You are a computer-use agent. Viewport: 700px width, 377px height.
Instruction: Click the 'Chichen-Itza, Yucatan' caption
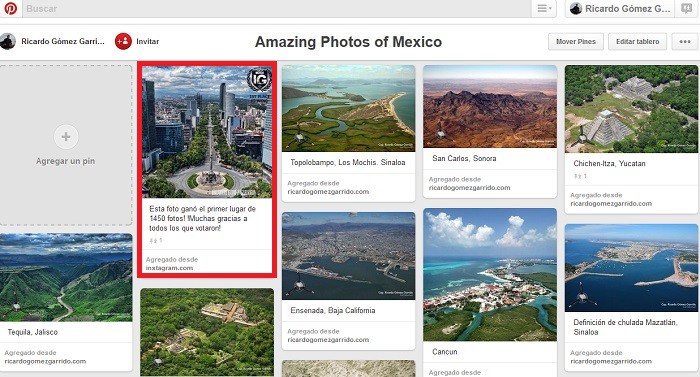[x=609, y=163]
